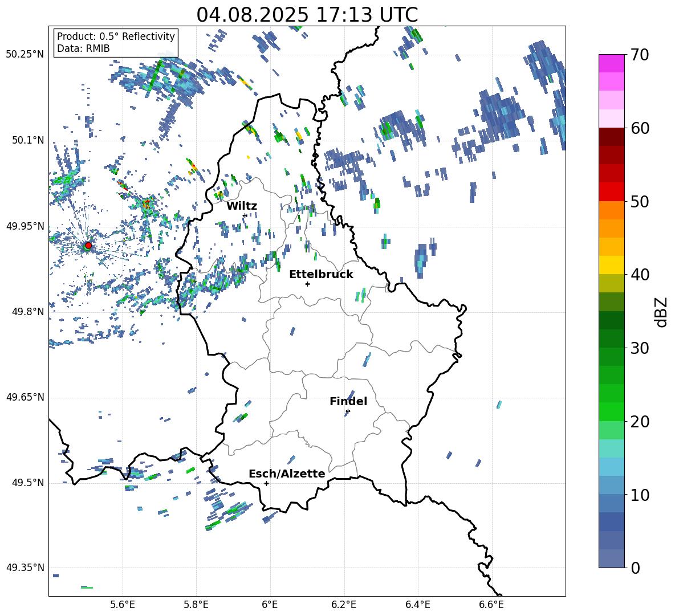
Task: Click the colorbar value 70
Action: [x=640, y=55]
